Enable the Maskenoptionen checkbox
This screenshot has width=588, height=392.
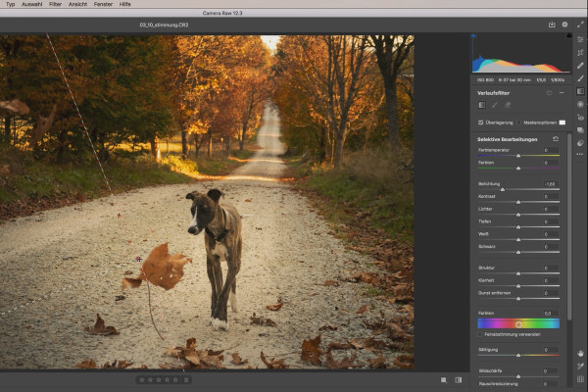pyautogui.click(x=519, y=122)
